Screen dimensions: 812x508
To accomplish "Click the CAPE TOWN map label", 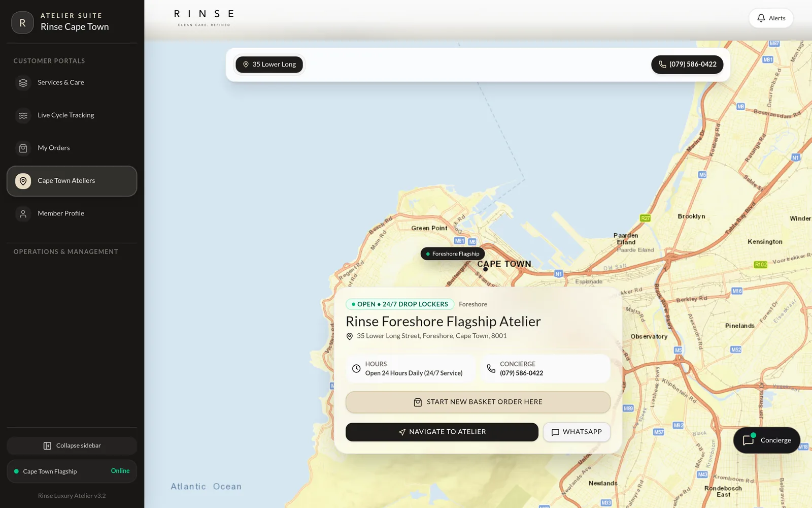I will tap(504, 264).
